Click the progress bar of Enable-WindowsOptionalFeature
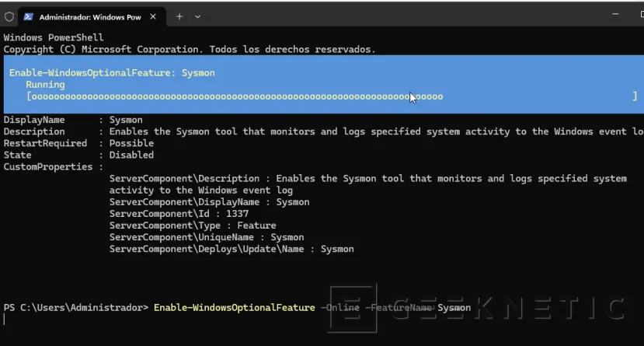 [332, 96]
